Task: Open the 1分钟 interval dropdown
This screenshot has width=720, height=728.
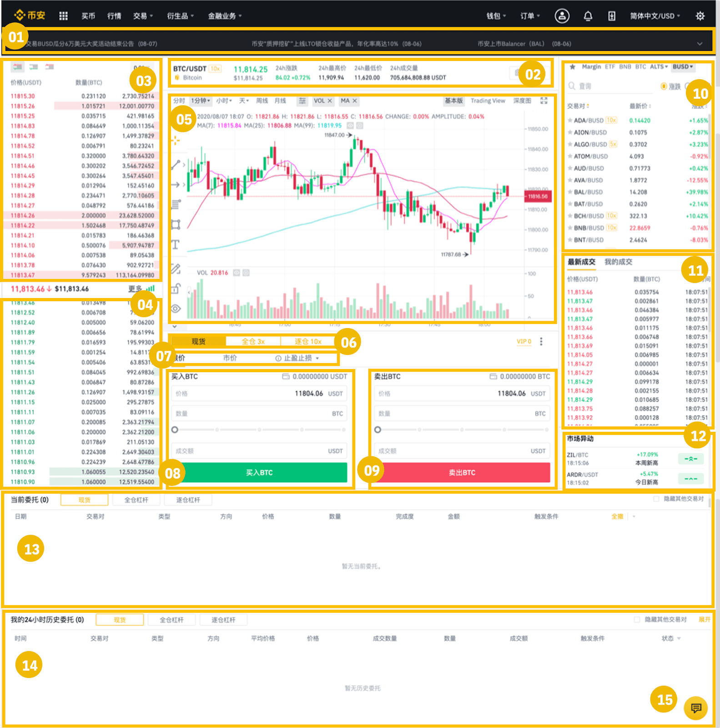Action: 201,101
